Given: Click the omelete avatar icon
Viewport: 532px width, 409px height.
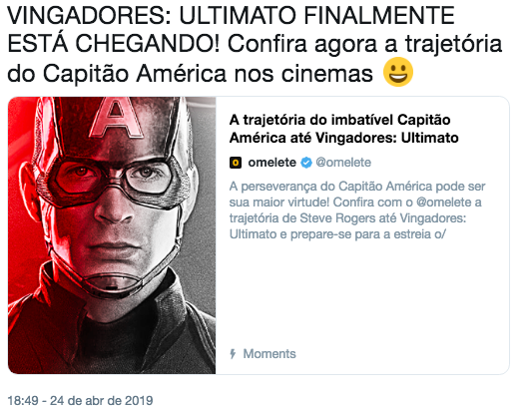Looking at the screenshot, I should (x=236, y=163).
